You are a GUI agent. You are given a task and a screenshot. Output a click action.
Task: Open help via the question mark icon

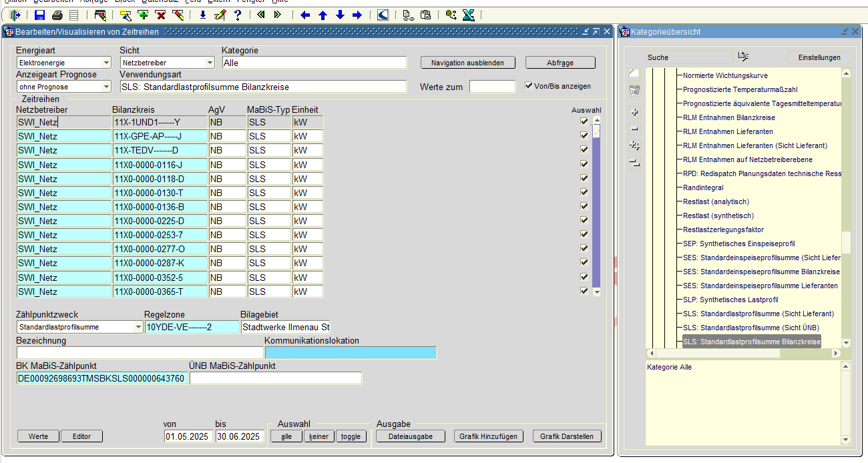click(237, 15)
